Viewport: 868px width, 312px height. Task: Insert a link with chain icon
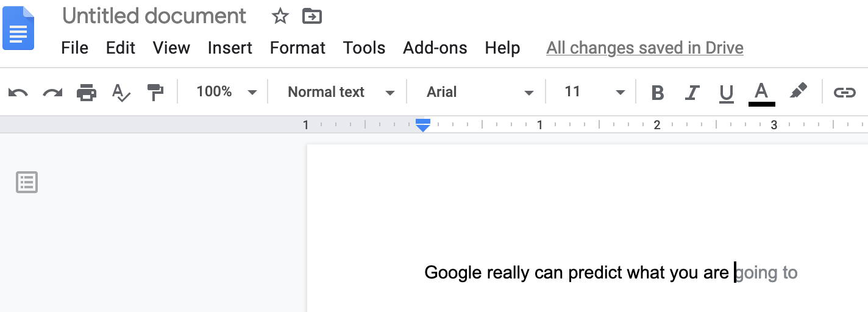[x=844, y=93]
